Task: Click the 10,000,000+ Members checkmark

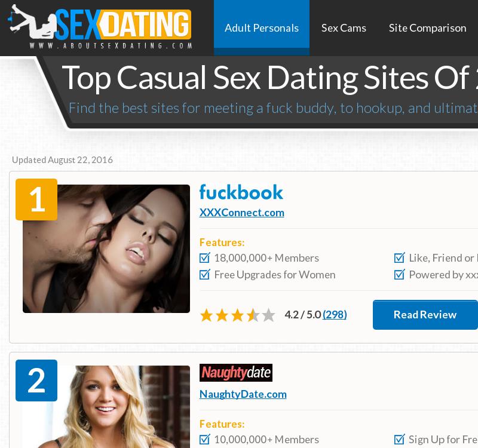Action: [x=204, y=440]
